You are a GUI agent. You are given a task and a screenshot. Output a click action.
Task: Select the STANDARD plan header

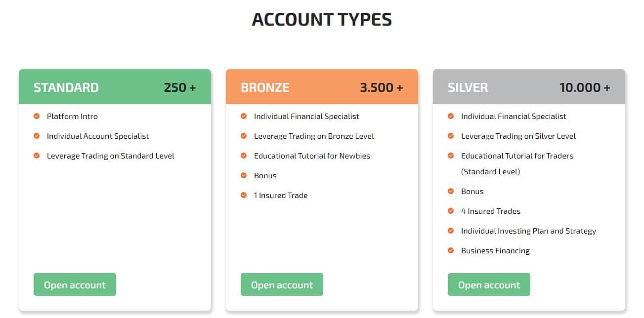[66, 87]
